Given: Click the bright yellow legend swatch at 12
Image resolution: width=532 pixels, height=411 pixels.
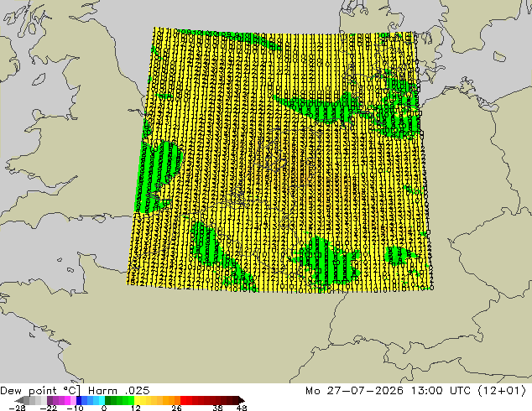Looking at the screenshot, I should click(137, 400).
